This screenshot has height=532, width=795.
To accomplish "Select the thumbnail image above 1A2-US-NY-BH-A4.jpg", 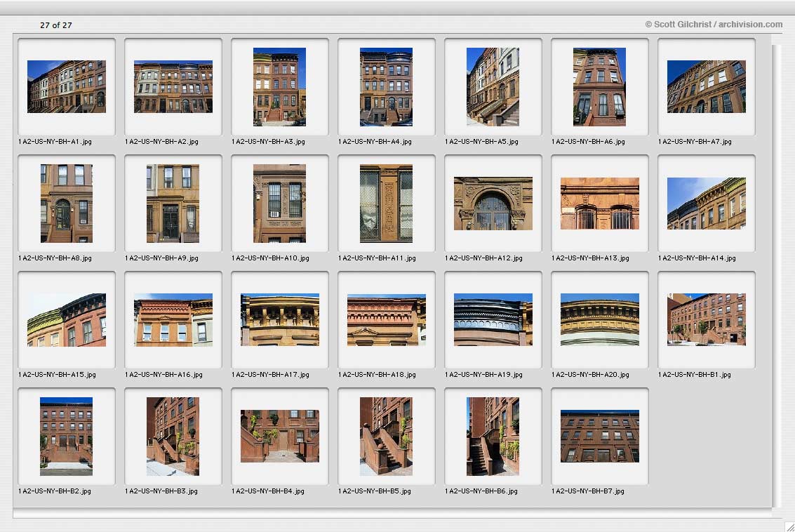I will (387, 87).
